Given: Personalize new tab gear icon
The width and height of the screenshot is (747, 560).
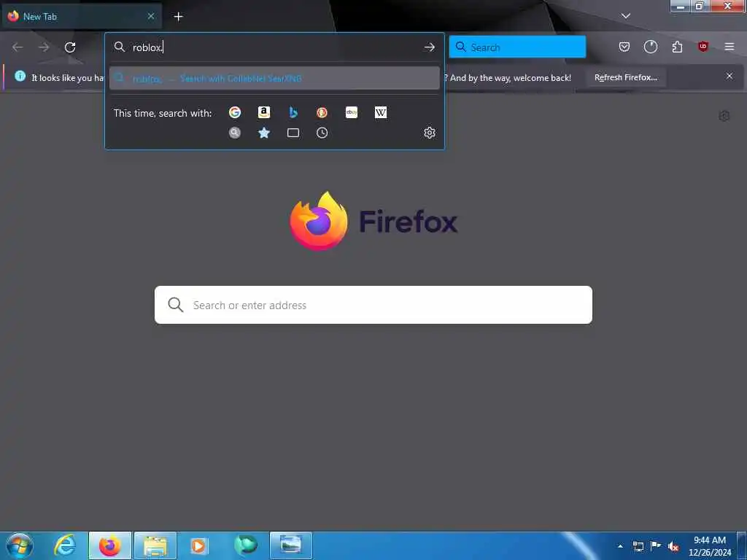Looking at the screenshot, I should [724, 116].
